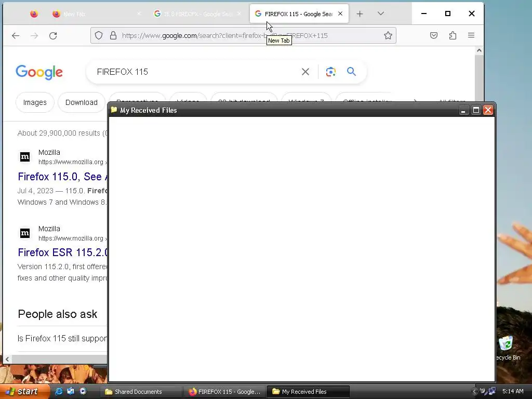Click the blue magnifier search button

tap(351, 71)
